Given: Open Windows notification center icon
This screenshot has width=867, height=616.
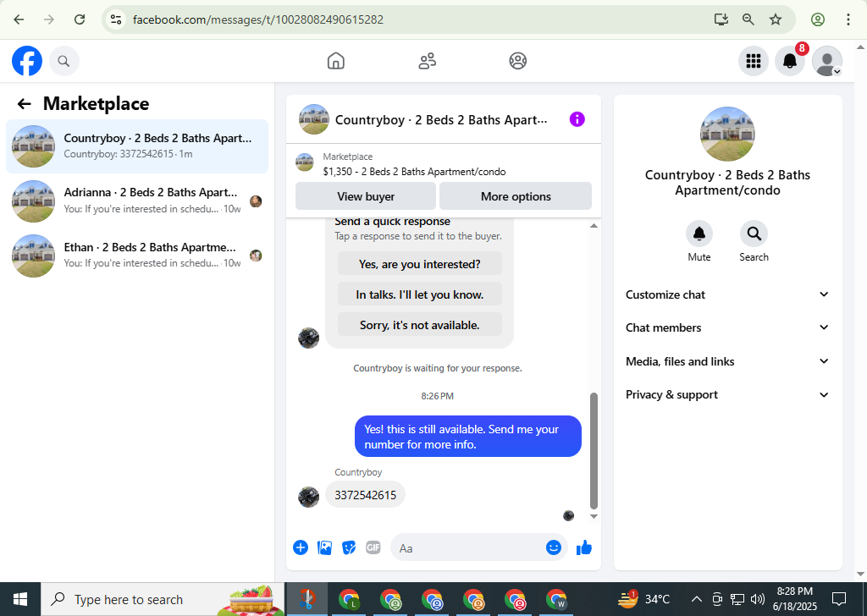Looking at the screenshot, I should (x=839, y=599).
